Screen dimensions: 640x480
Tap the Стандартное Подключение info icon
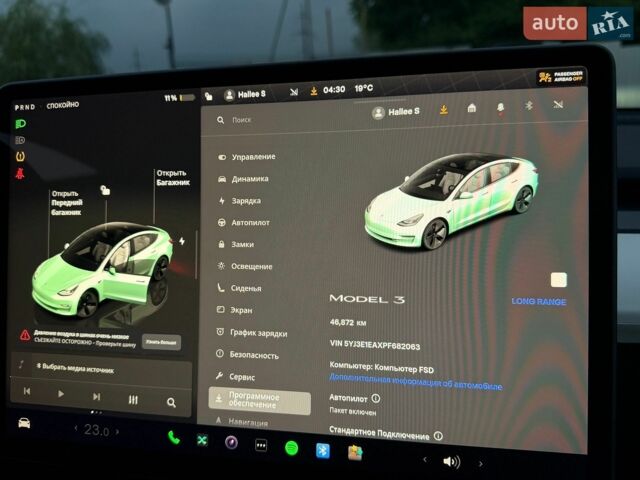(x=438, y=436)
